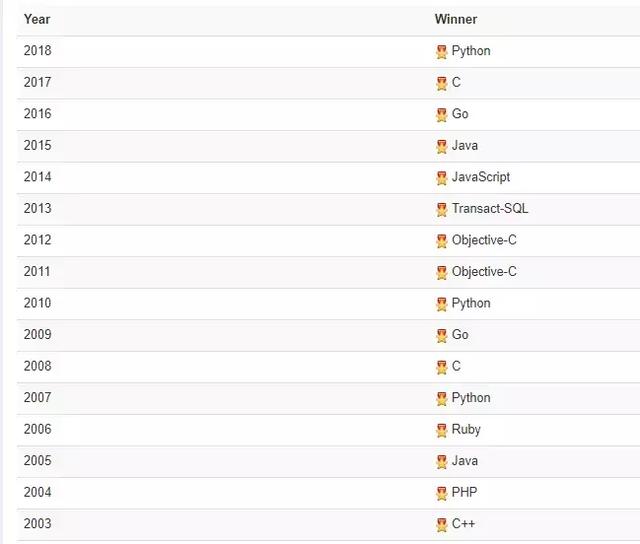The height and width of the screenshot is (544, 640).
Task: Select the Python winner of 2010
Action: (471, 303)
